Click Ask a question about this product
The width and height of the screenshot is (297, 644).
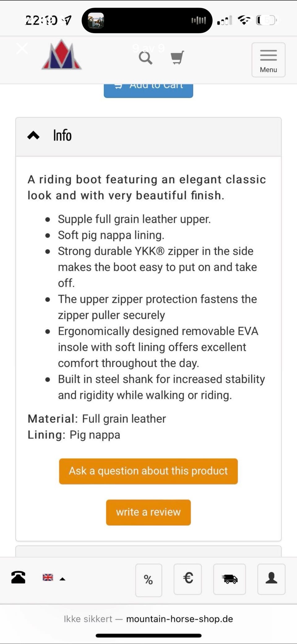[148, 471]
